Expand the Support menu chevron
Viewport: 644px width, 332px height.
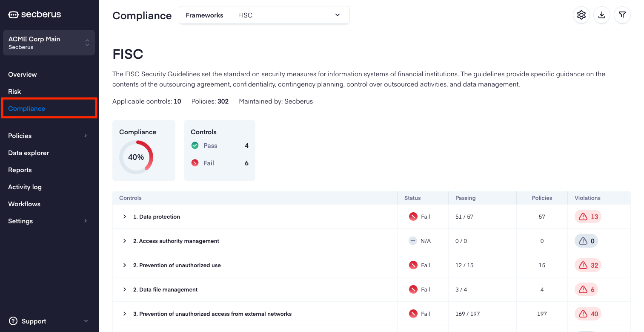[x=86, y=321]
